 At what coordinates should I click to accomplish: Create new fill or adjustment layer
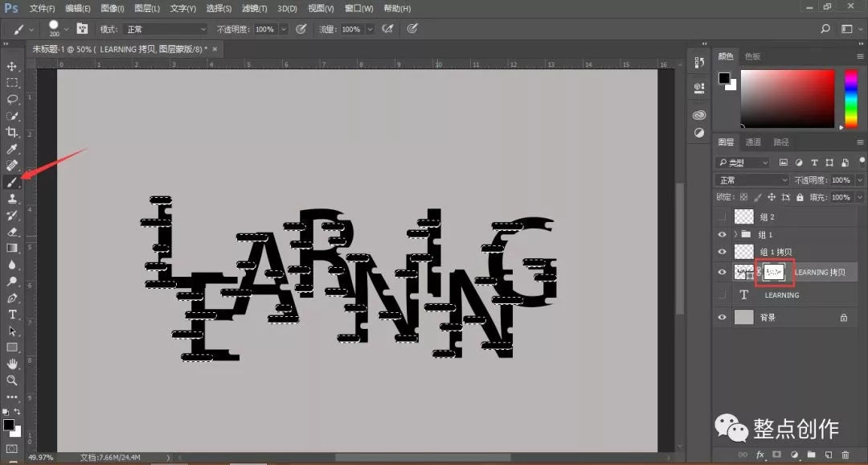pos(794,455)
